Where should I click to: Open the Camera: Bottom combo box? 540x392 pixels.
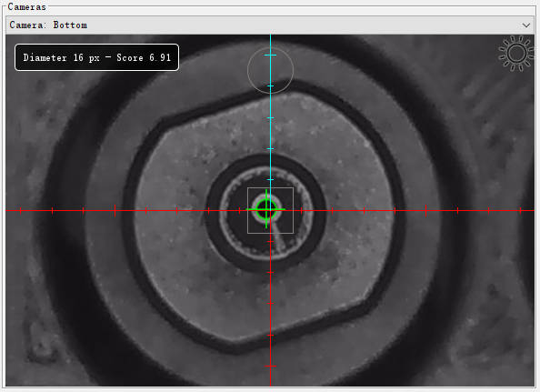(270, 25)
